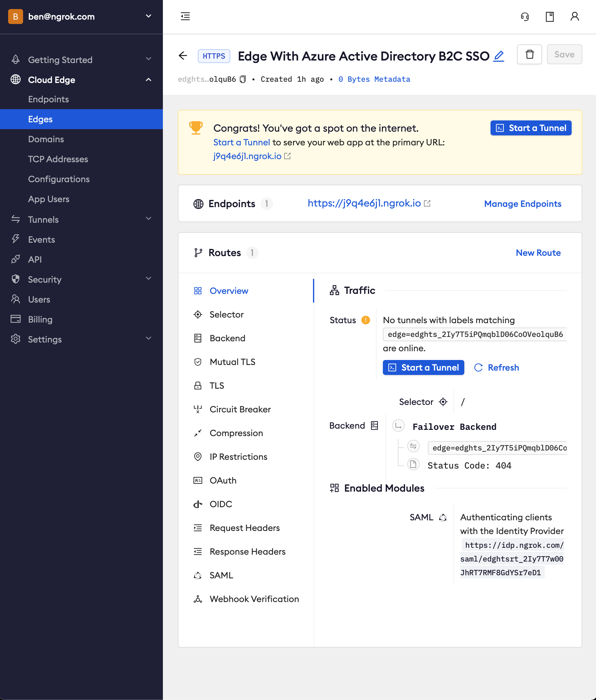Select the Selector route tab
Image resolution: width=596 pixels, height=700 pixels.
pyautogui.click(x=246, y=314)
